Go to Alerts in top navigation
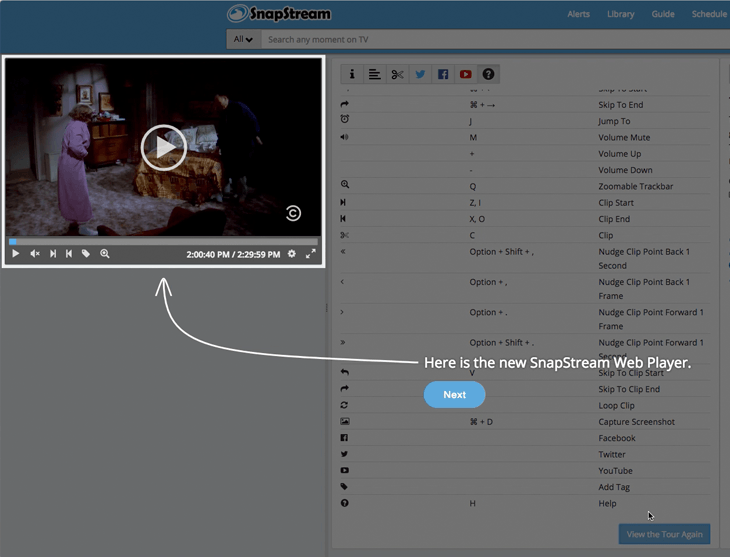This screenshot has height=557, width=730. coord(578,14)
